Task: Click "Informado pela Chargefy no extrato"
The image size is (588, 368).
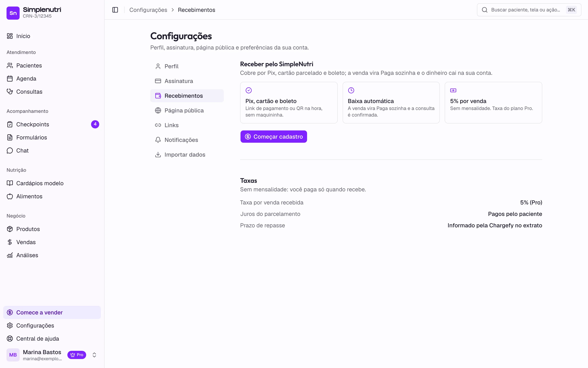Action: [495, 225]
